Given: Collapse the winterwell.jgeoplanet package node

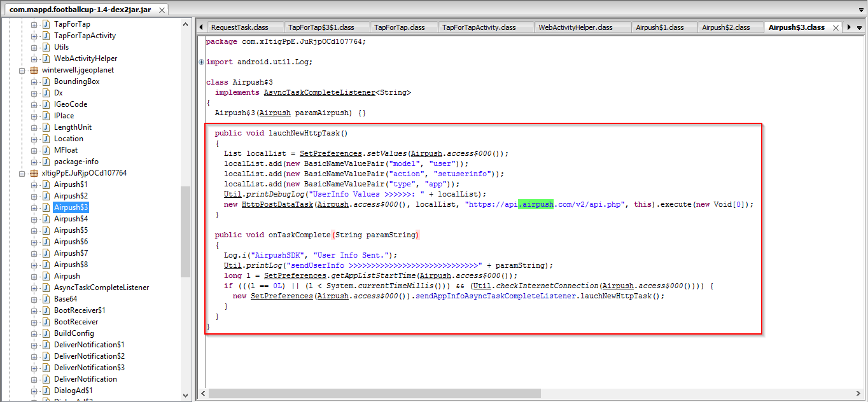Looking at the screenshot, I should (x=23, y=70).
